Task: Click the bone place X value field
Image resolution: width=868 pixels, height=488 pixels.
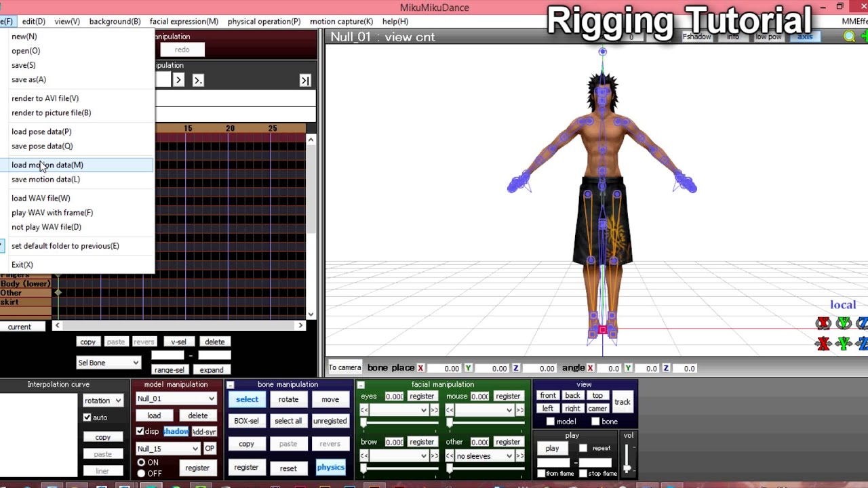Action: (x=444, y=368)
